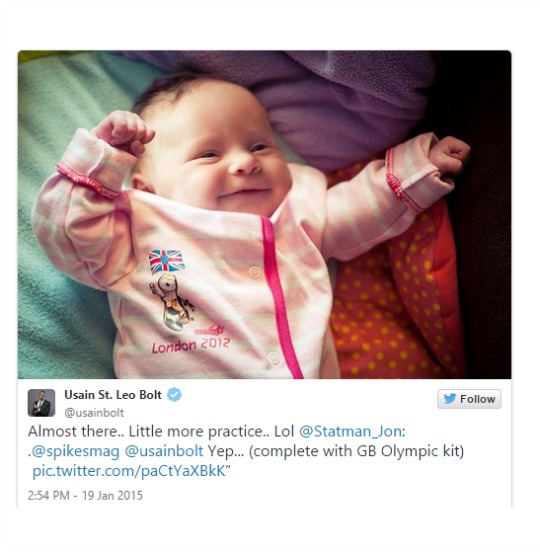Image resolution: width=540 pixels, height=552 pixels.
Task: Click the blue verified badge icon
Action: [x=174, y=395]
